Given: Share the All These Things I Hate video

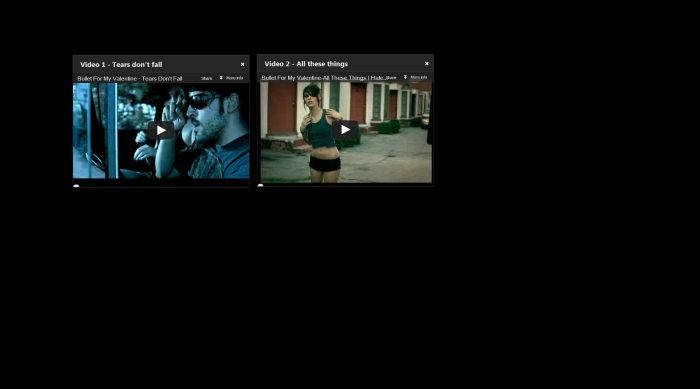Looking at the screenshot, I should [x=391, y=78].
